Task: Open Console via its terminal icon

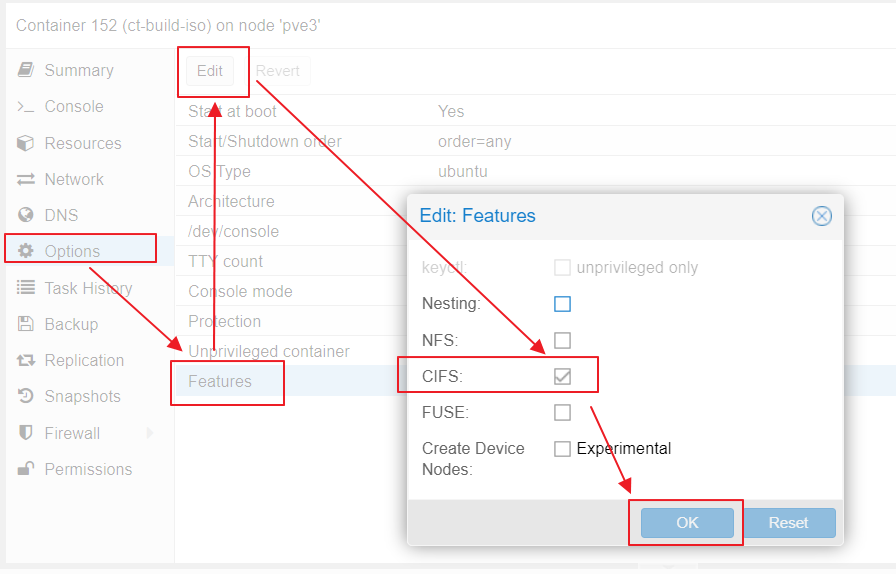Action: [26, 106]
